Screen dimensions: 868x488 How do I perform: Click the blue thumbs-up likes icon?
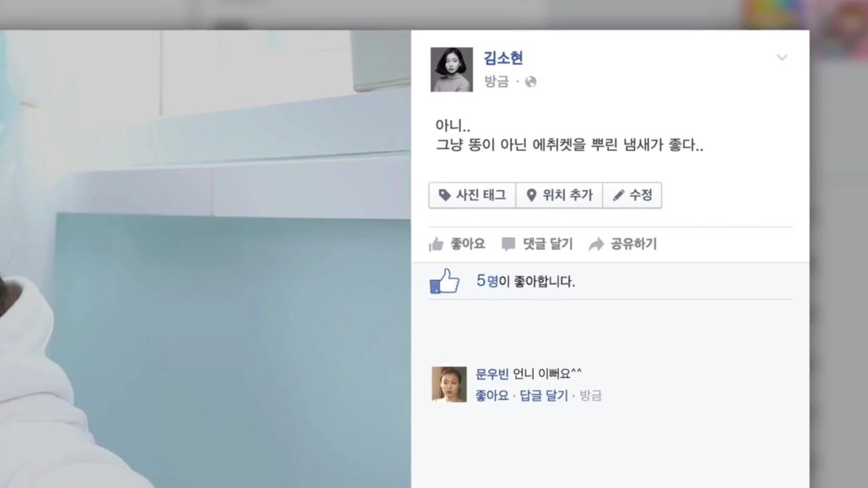click(x=445, y=281)
